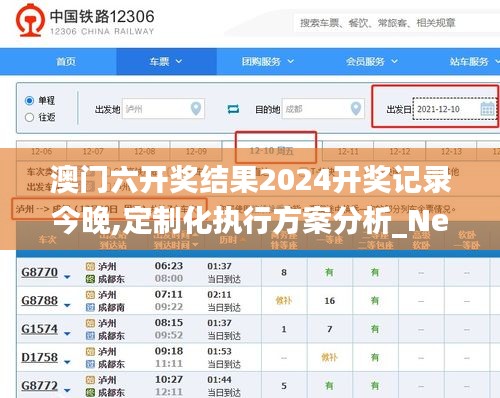Click the 候补 waitlist link for G8788
Viewport: 500px width, 398px height.
click(284, 301)
